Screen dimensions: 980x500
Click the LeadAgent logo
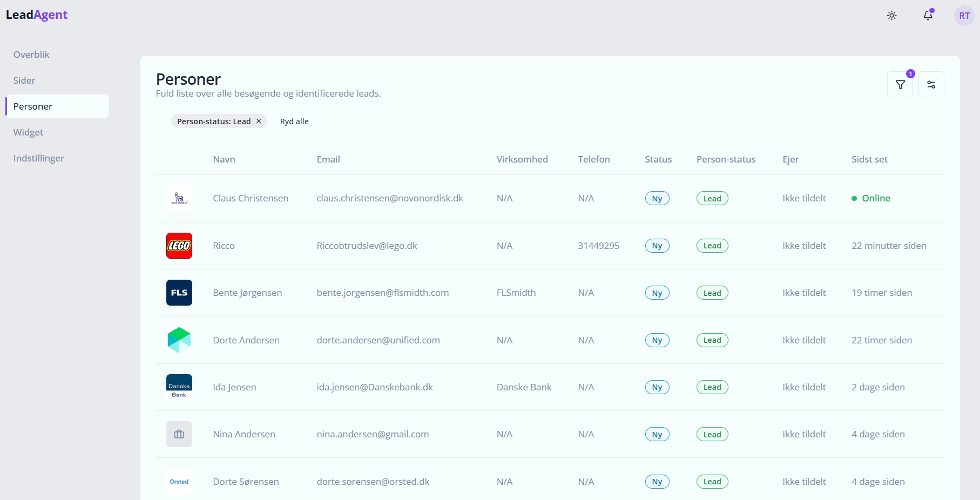[37, 15]
